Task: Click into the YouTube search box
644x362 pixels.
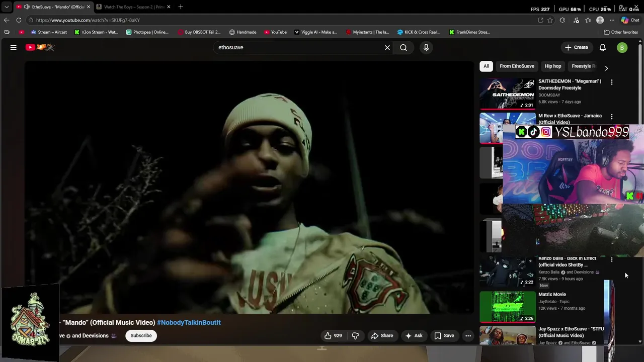Action: (x=299, y=47)
